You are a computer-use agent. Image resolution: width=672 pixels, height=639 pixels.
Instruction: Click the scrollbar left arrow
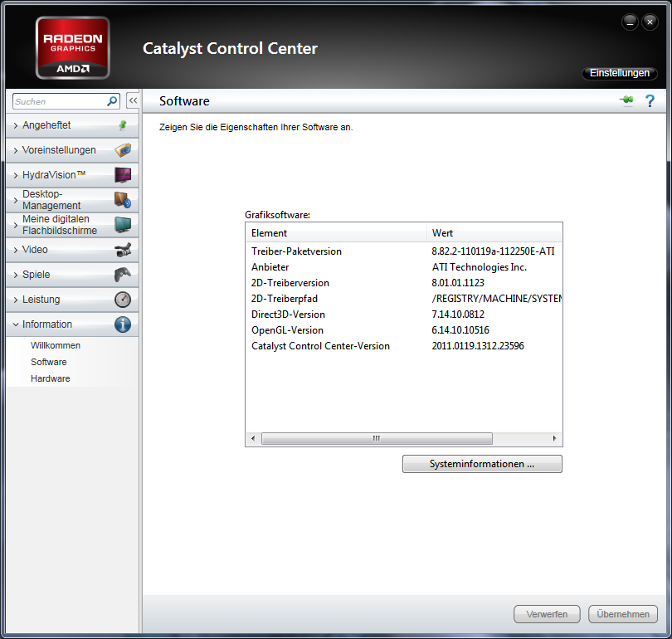253,438
